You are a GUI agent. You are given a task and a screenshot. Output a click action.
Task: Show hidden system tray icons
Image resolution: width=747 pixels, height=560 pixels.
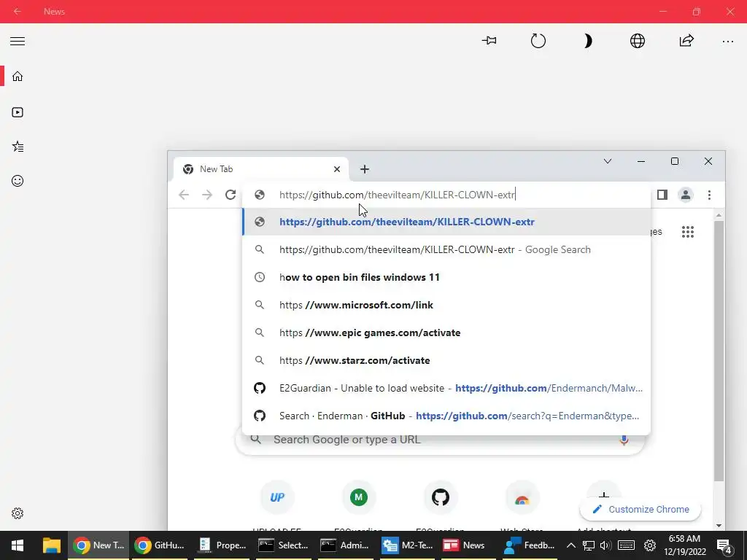click(571, 545)
